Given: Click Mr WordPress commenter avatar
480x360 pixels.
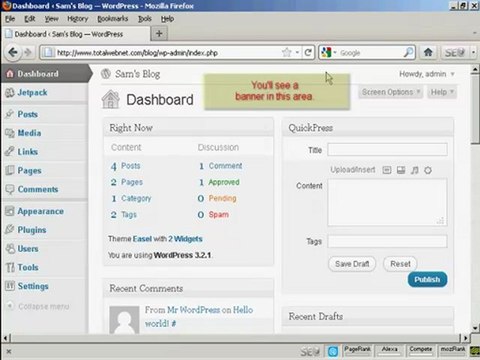Looking at the screenshot, I should click(x=124, y=320).
